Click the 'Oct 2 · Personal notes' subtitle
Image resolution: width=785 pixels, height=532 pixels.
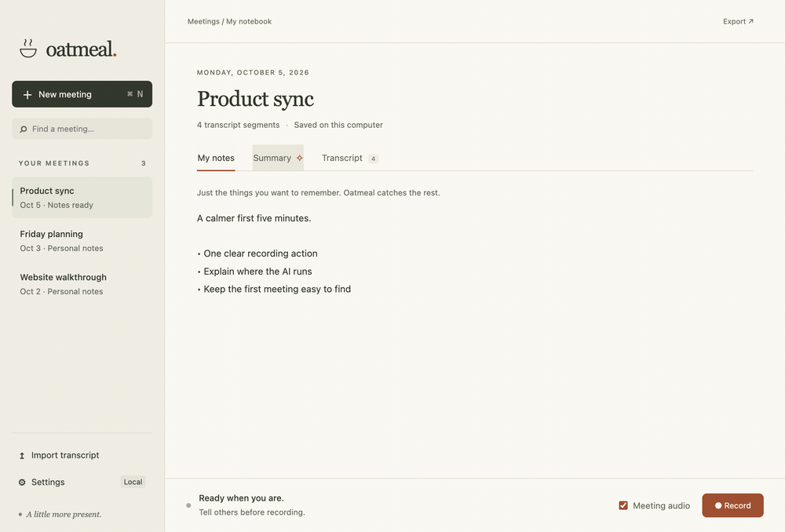tap(61, 292)
